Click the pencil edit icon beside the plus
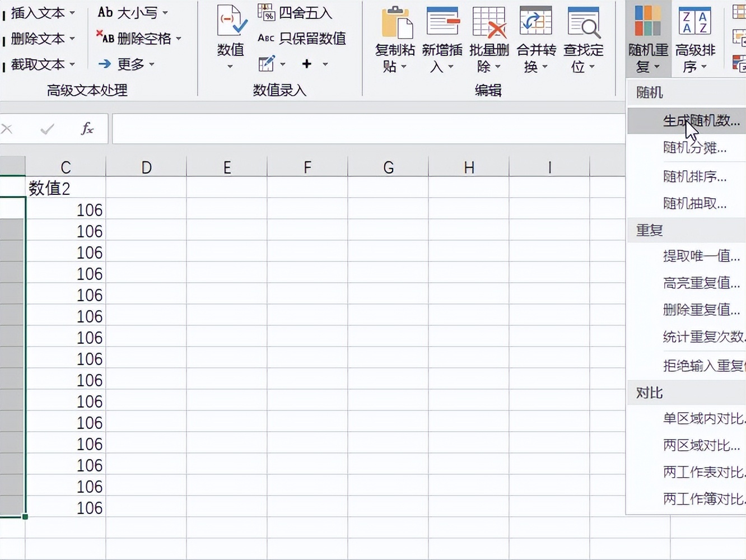Screen dimensions: 746x560 [x=266, y=63]
